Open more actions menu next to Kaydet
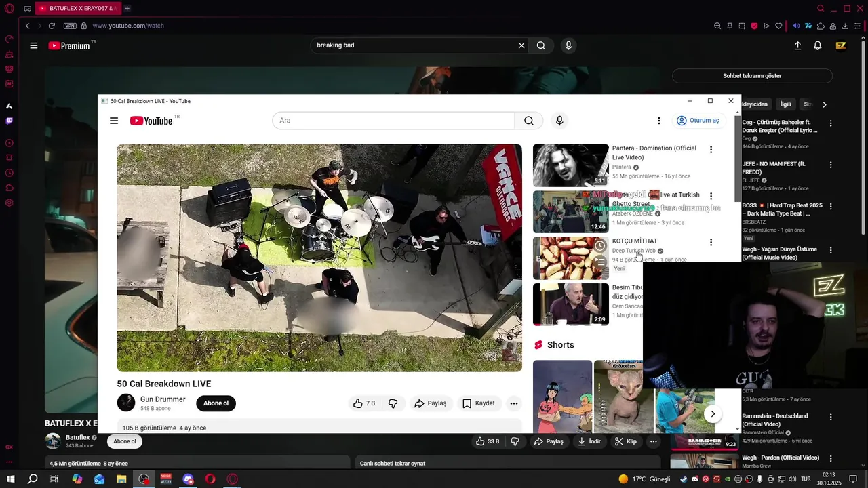The height and width of the screenshot is (488, 868). (514, 403)
